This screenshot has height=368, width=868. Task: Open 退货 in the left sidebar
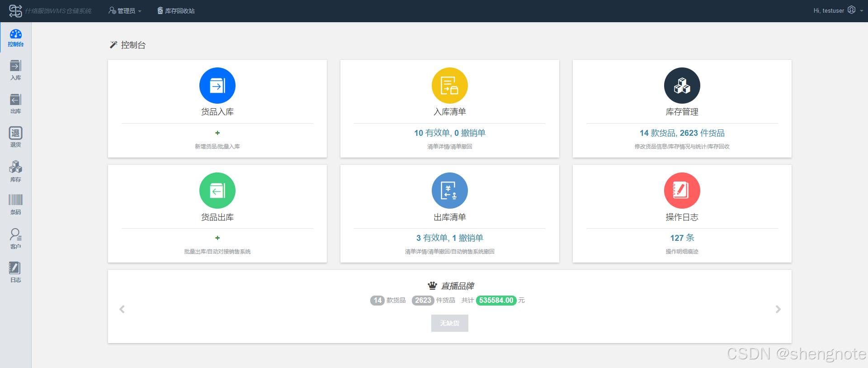pyautogui.click(x=15, y=137)
